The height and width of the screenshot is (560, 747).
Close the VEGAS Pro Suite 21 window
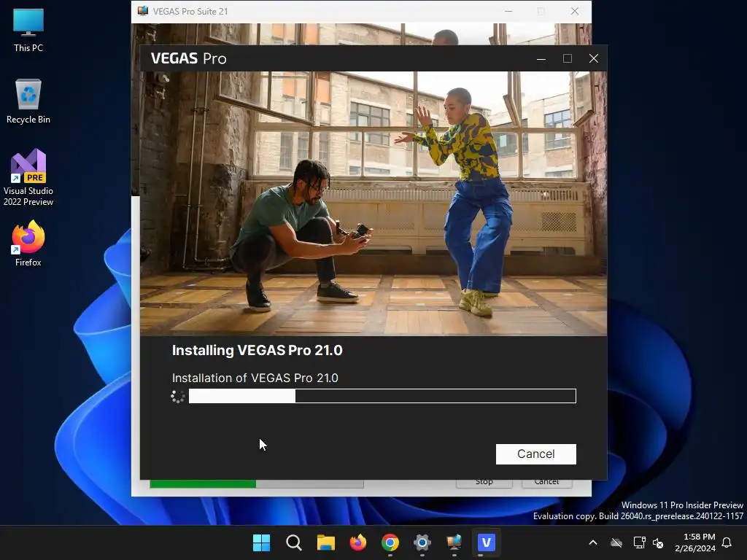575,11
